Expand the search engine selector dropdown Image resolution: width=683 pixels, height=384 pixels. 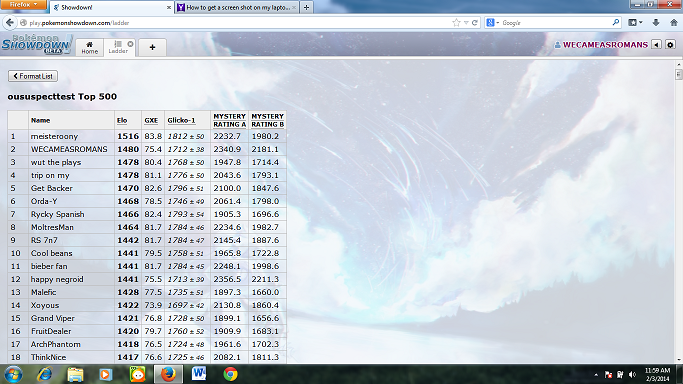(493, 23)
